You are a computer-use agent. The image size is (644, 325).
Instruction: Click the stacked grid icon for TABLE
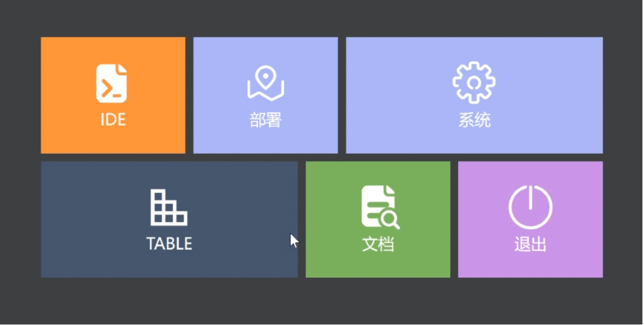[169, 207]
